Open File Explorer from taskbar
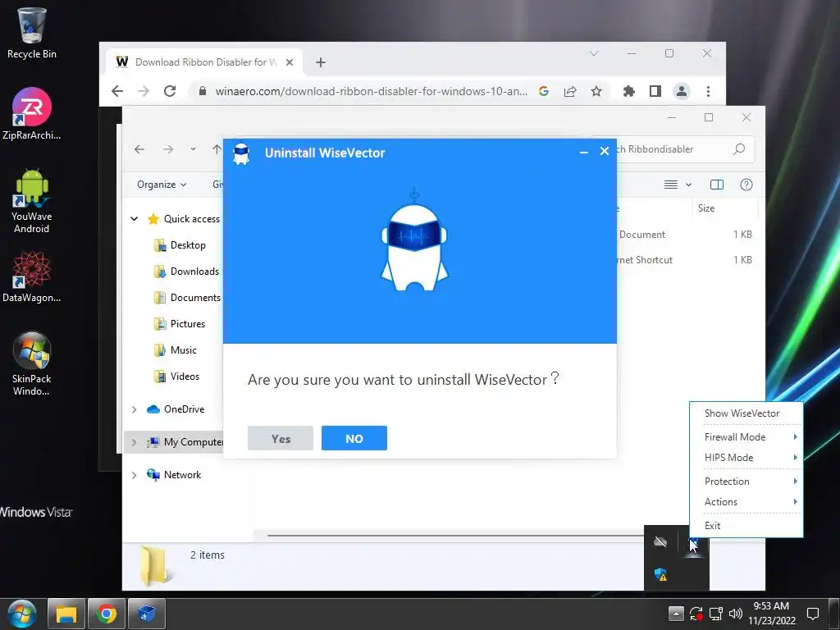This screenshot has width=840, height=630. pos(66,614)
